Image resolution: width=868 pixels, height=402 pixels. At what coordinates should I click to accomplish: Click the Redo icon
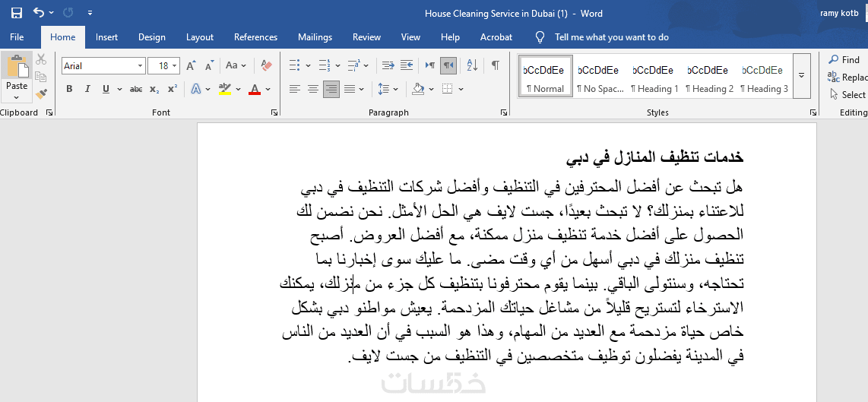[68, 12]
